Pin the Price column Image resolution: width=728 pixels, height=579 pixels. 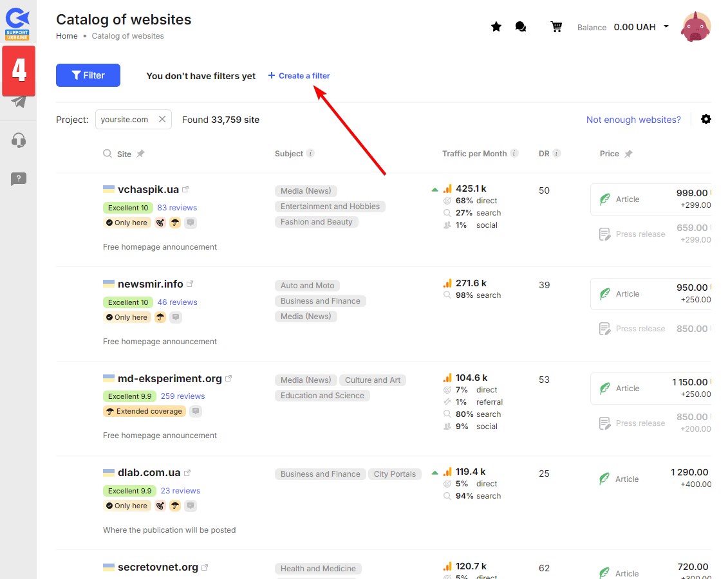point(628,154)
